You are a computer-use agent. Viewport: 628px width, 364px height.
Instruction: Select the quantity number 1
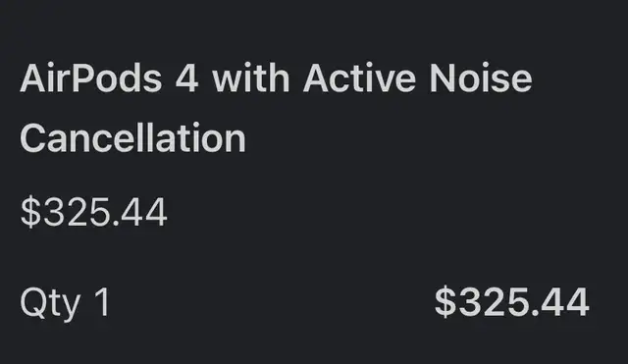pyautogui.click(x=102, y=301)
